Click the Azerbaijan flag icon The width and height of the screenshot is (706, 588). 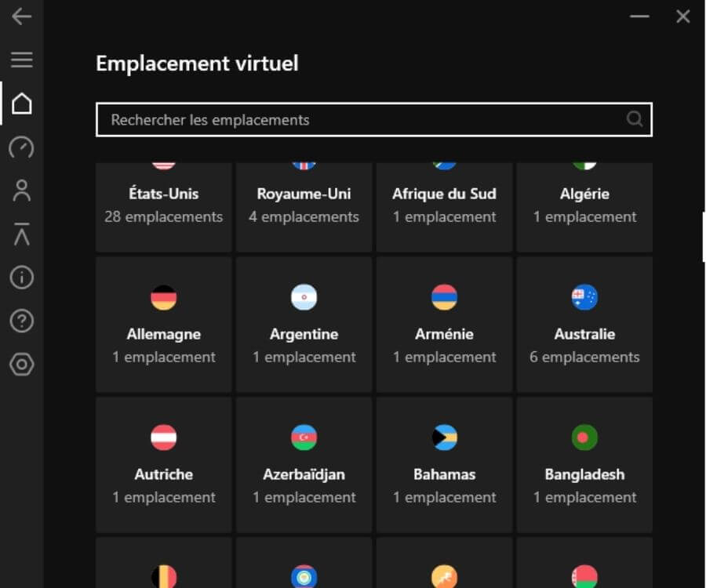click(x=304, y=437)
